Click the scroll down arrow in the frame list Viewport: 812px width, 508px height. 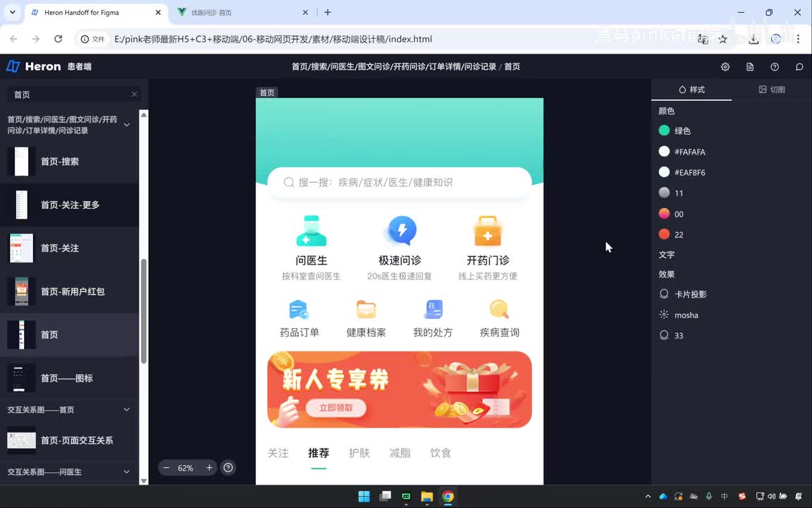pos(144,480)
